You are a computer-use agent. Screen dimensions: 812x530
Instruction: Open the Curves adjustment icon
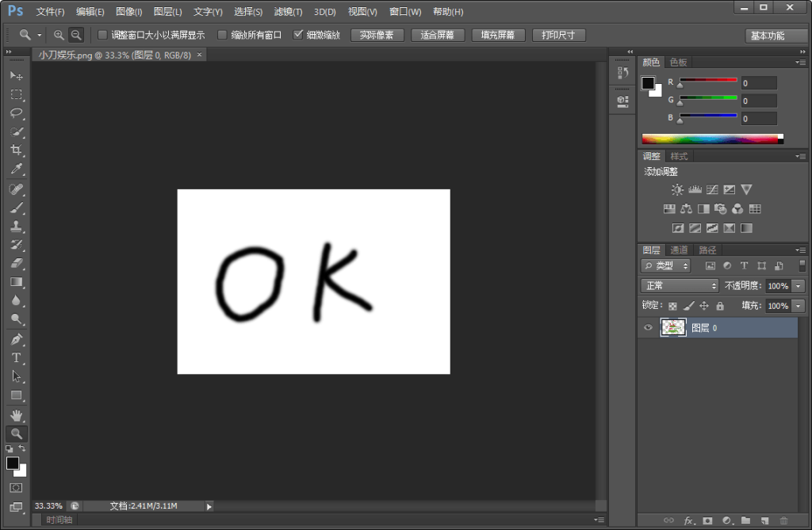[x=711, y=189]
